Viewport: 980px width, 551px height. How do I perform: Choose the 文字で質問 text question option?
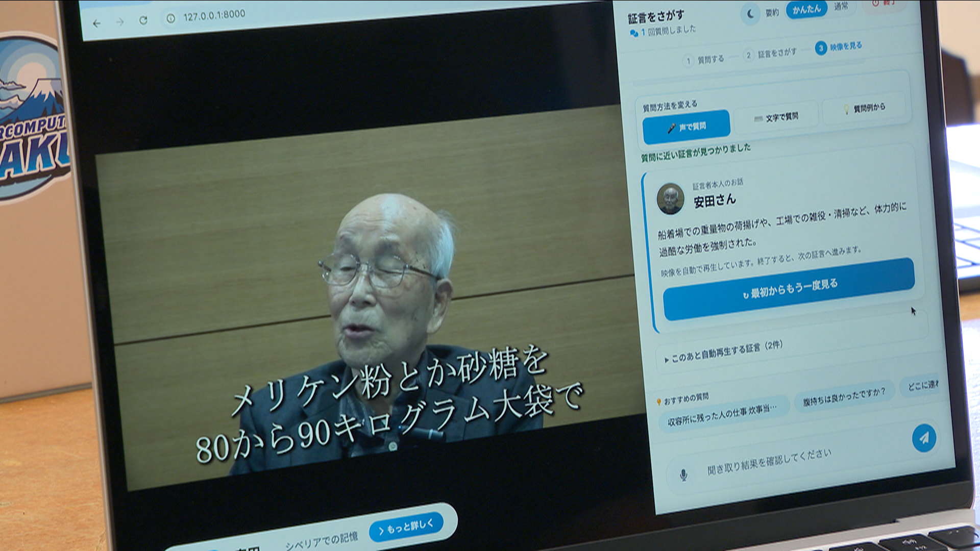point(776,118)
